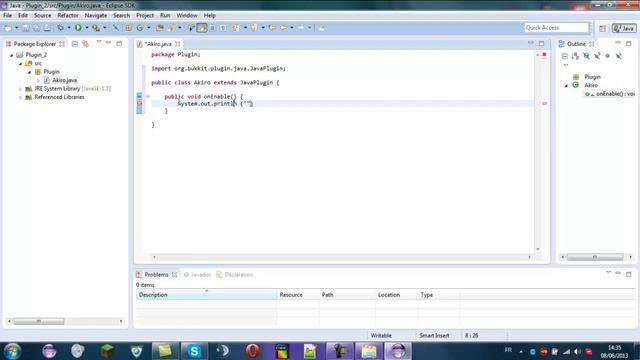Click inside the Quick Access field
This screenshot has width=640, height=360.
click(557, 28)
